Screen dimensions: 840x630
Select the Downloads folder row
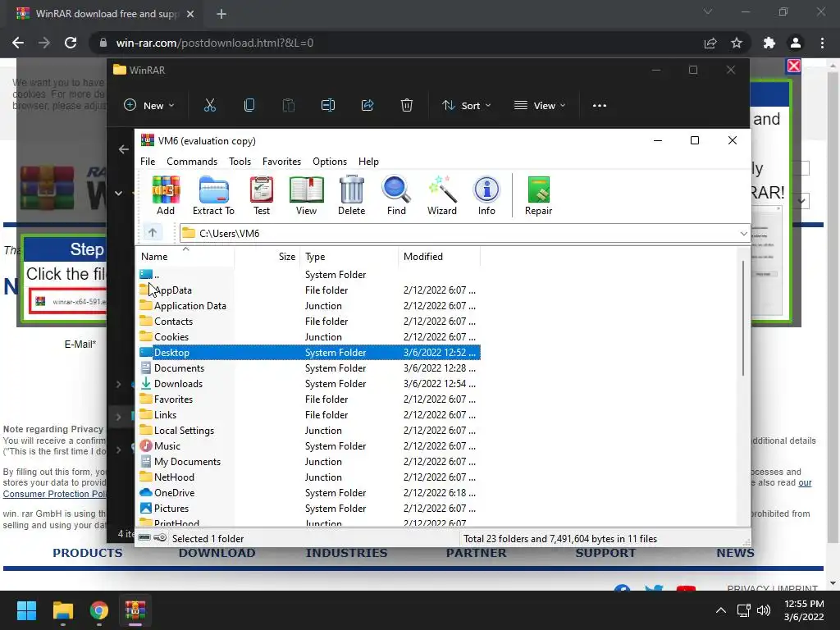308,384
